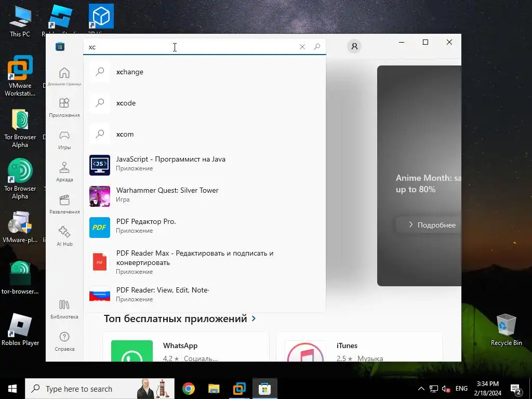The image size is (532, 399).
Task: Open Anime Month sale banner
Action: coord(419,176)
